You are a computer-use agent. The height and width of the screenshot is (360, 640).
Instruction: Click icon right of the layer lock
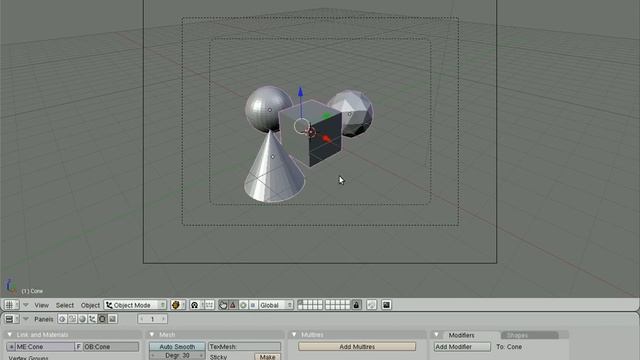click(x=371, y=305)
